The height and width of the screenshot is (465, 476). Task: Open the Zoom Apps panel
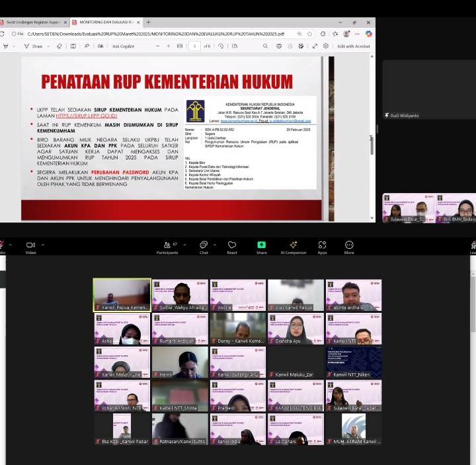322,247
